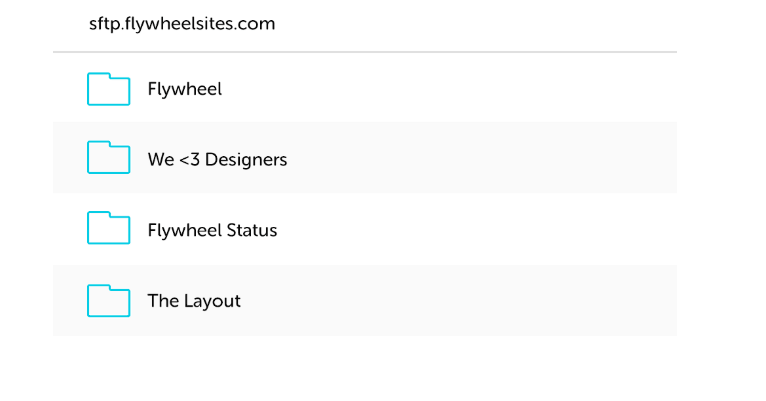766x401 pixels.
Task: Click the Flywheel folder name label
Action: point(185,89)
